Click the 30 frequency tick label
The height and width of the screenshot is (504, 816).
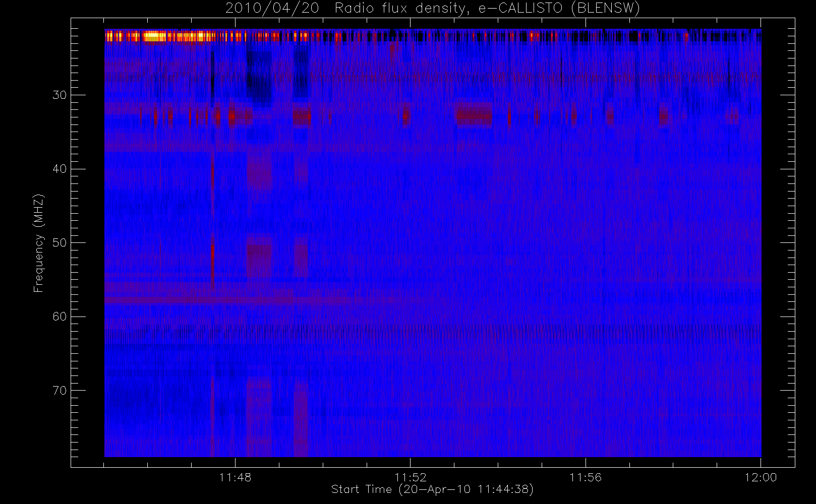coord(60,95)
